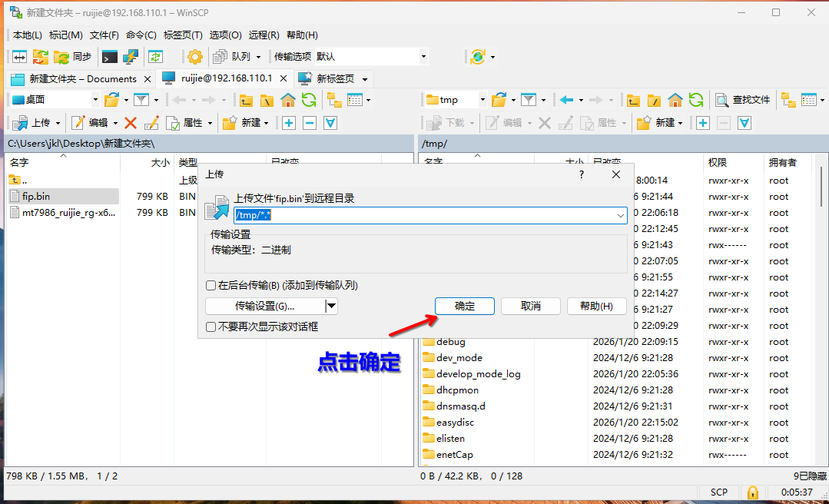Image resolution: width=829 pixels, height=504 pixels.
Task: Click the 确定 button in the upload dialog
Action: [x=464, y=306]
